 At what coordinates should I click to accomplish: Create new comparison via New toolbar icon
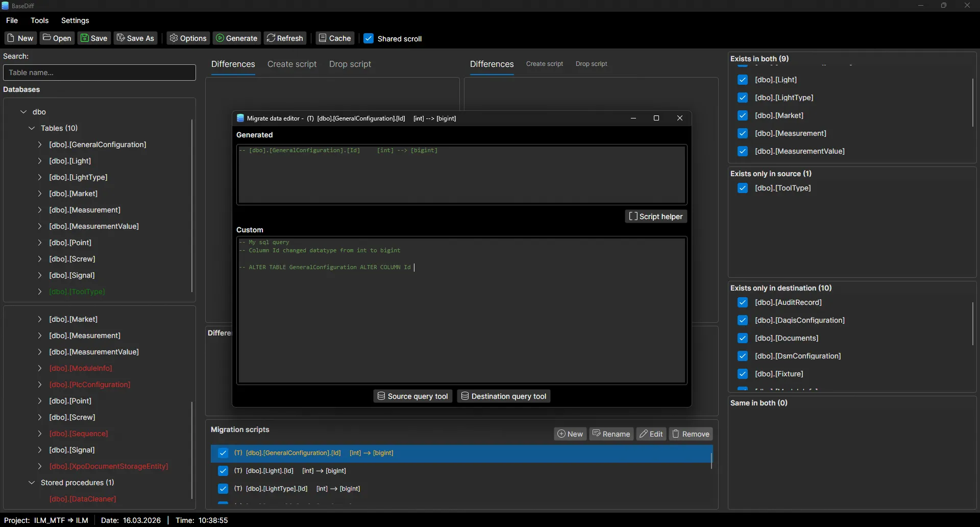pyautogui.click(x=20, y=38)
